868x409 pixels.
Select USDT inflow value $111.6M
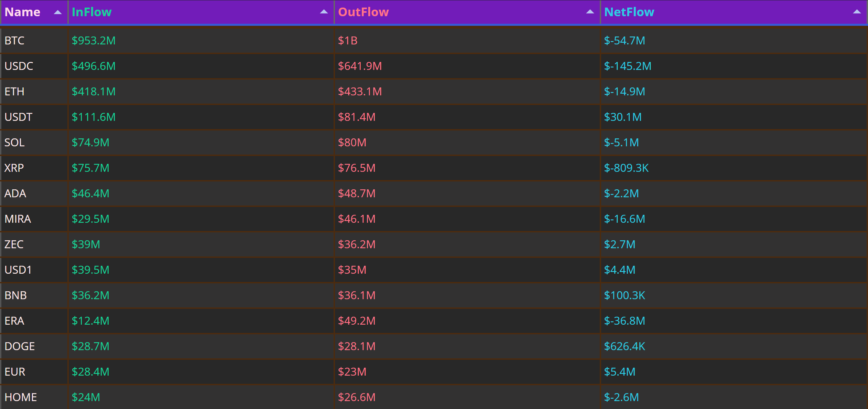click(94, 117)
